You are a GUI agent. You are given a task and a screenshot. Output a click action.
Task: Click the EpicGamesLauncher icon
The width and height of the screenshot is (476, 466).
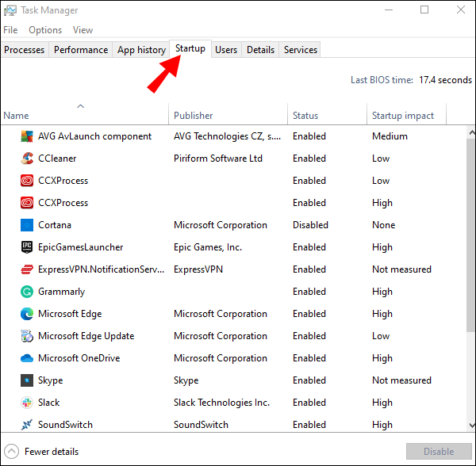point(27,247)
